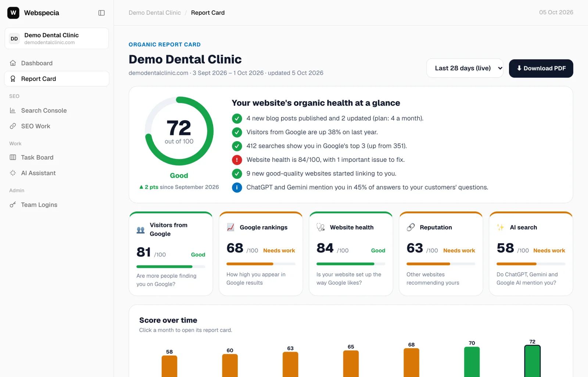This screenshot has height=377, width=588.
Task: Click the green check beside 412 searches line
Action: tap(237, 146)
